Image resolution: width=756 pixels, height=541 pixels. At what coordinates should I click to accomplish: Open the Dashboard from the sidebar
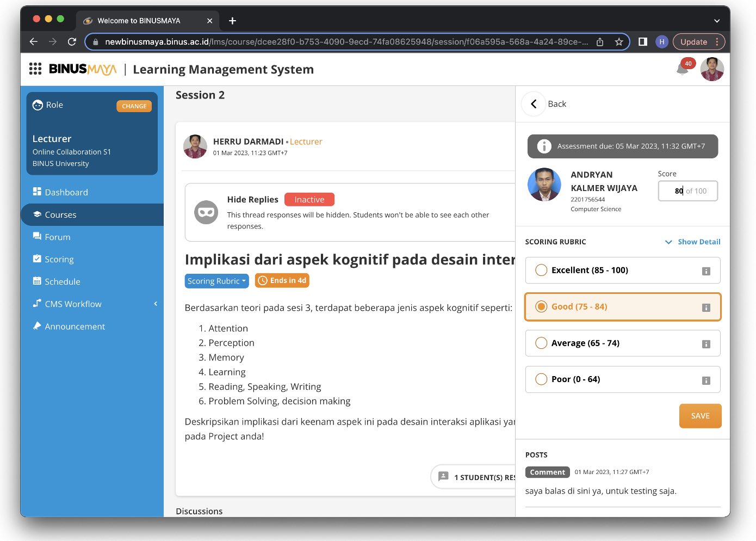66,192
